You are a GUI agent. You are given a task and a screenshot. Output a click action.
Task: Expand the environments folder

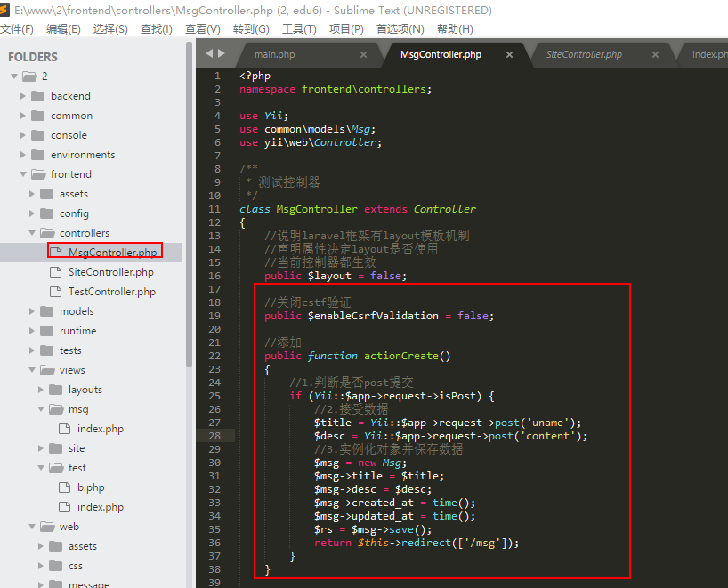[24, 155]
